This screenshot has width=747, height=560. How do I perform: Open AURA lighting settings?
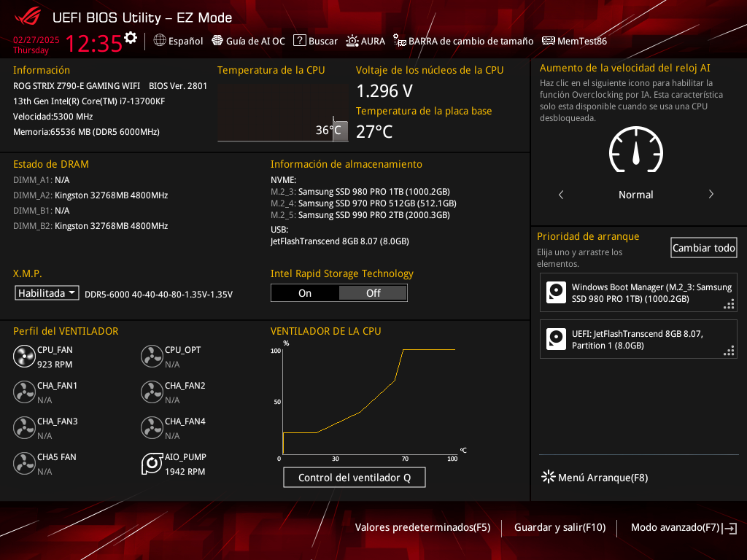click(365, 41)
